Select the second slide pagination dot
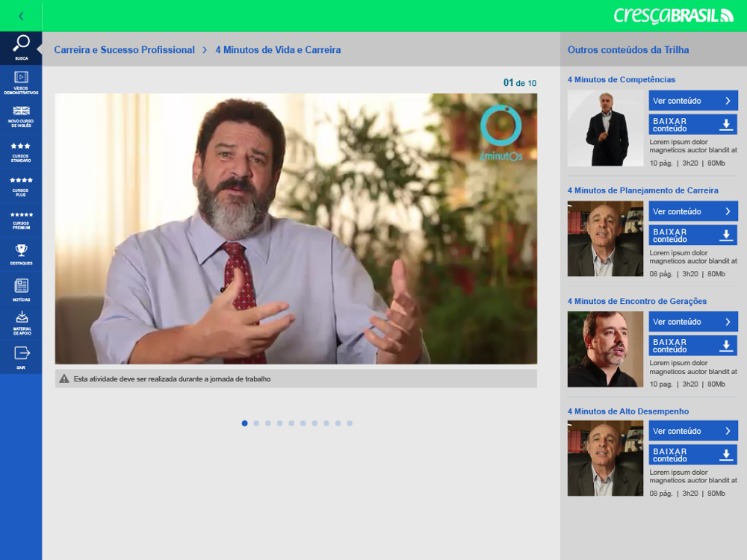747x560 pixels. 256,423
